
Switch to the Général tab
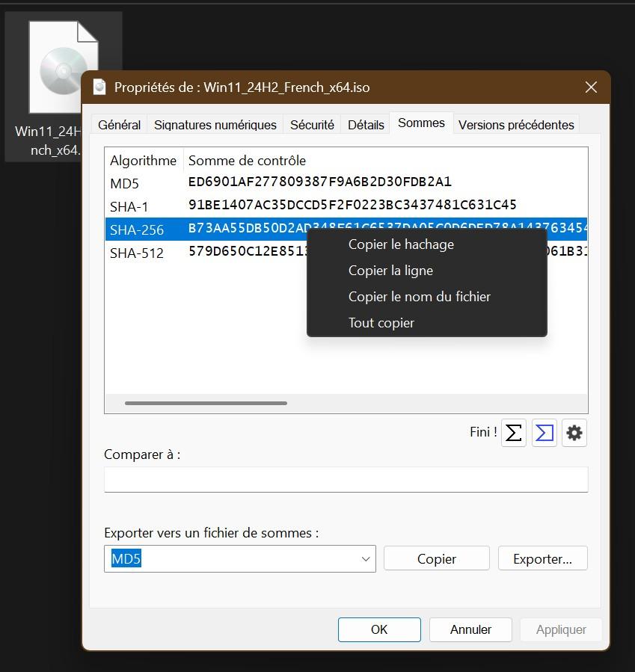click(119, 125)
